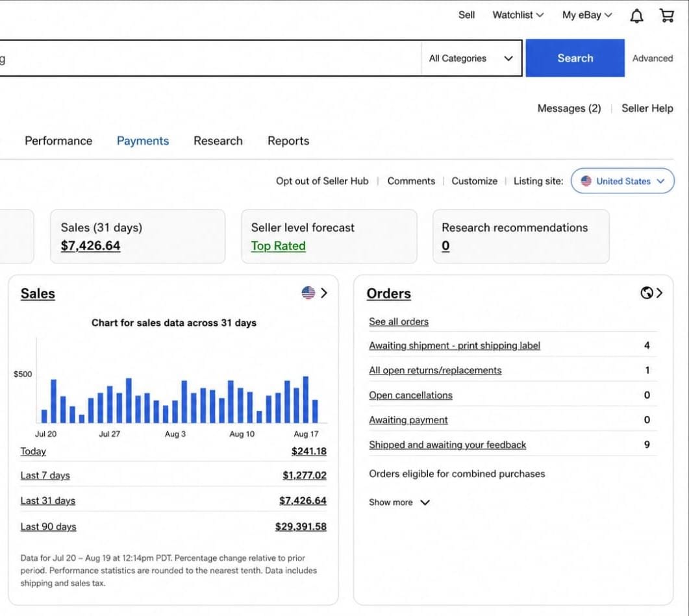Click the Sell link in the header
Viewport: 689px width, 616px height.
coord(466,15)
